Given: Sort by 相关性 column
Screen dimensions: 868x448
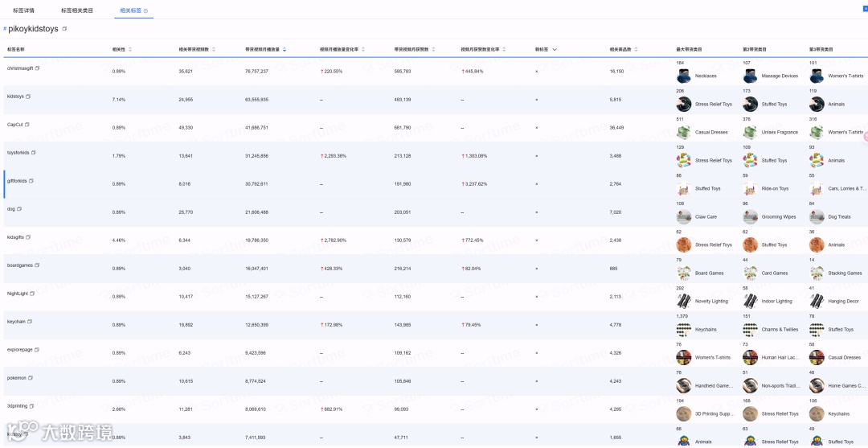Looking at the screenshot, I should (130, 49).
